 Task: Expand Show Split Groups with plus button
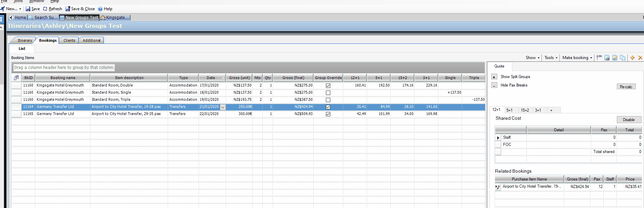(x=494, y=77)
